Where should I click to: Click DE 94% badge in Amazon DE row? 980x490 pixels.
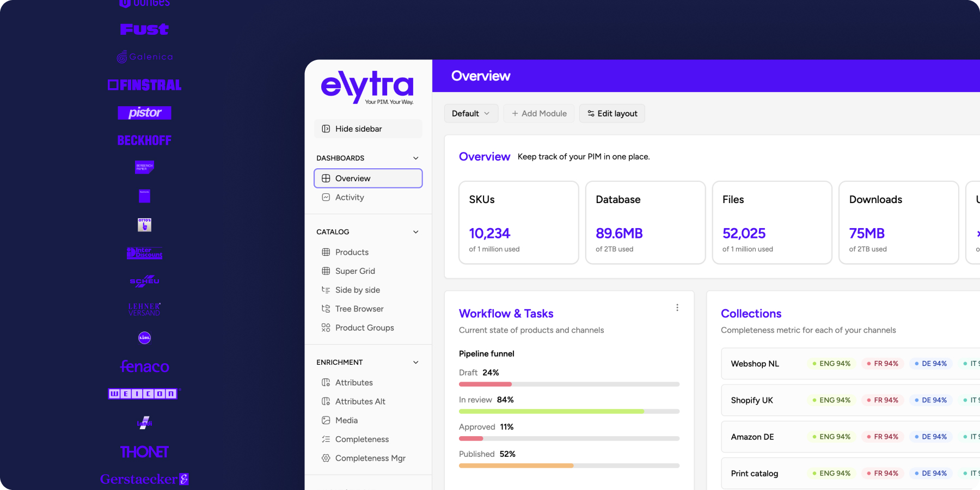(x=930, y=437)
